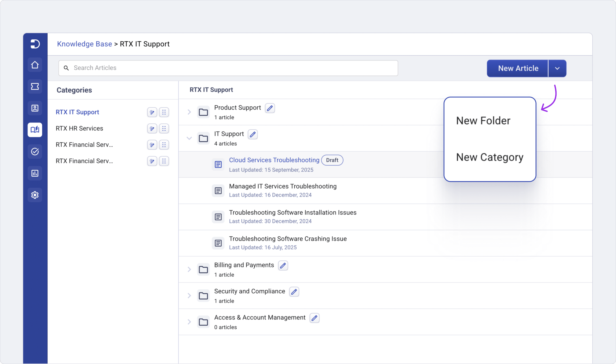Follow the Knowledge Base breadcrumb link

[x=84, y=44]
